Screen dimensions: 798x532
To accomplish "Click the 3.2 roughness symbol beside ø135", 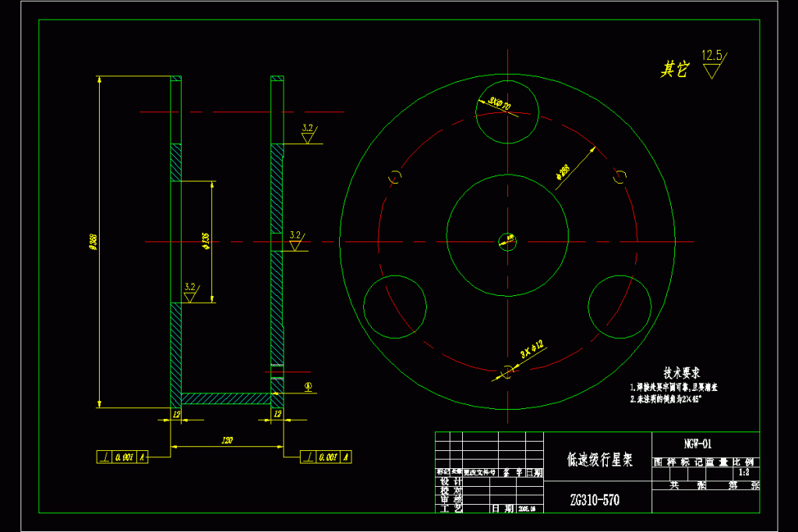I will [x=189, y=293].
